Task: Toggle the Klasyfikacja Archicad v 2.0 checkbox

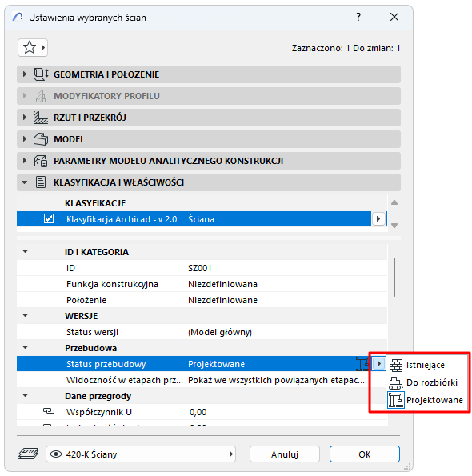Action: (49, 218)
